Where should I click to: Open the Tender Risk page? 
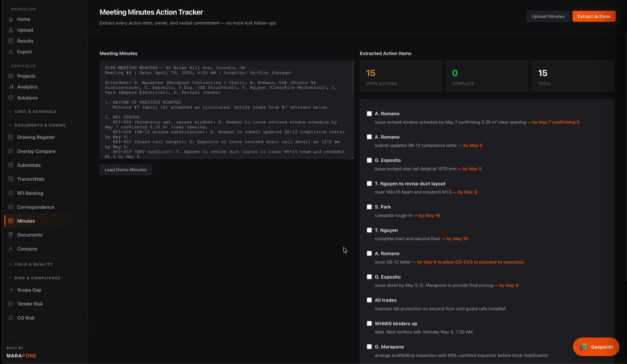pyautogui.click(x=30, y=304)
